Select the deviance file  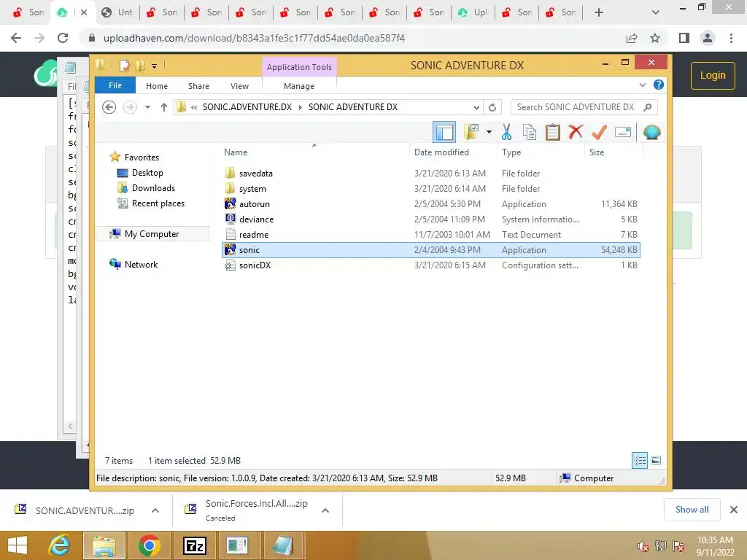[430, 219]
